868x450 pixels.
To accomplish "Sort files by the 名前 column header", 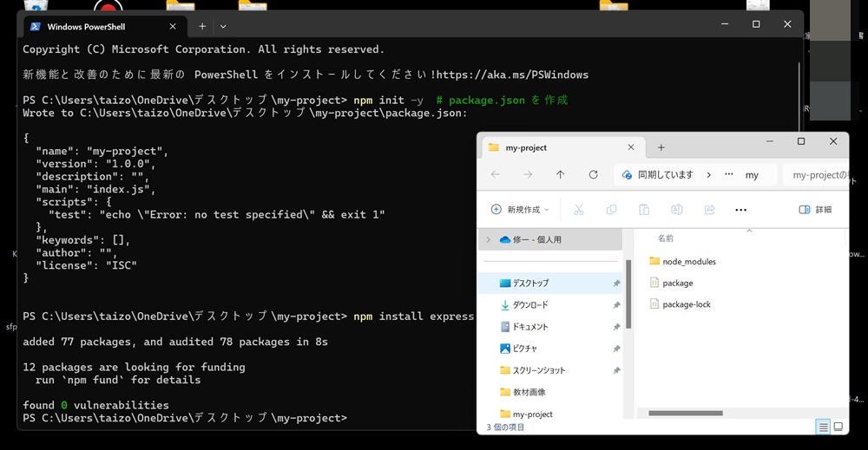I will (x=666, y=238).
